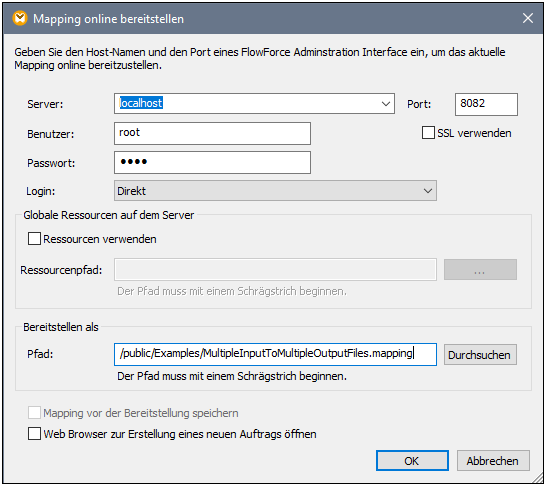Check Web Browser zur Erstellung eines neuen Auftrags öffnen
This screenshot has width=546, height=486.
tap(34, 434)
